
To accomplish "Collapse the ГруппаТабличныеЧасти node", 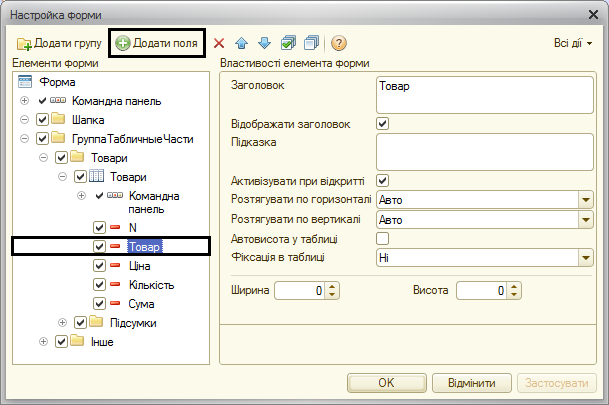I will 24,138.
